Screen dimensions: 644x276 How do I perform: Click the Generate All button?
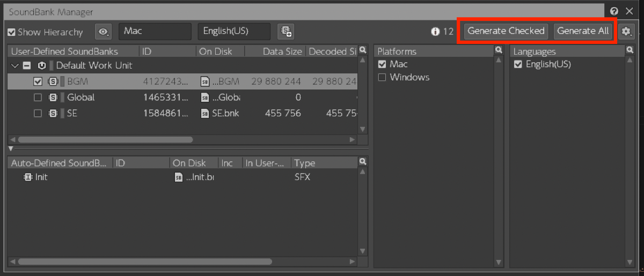[x=583, y=31]
